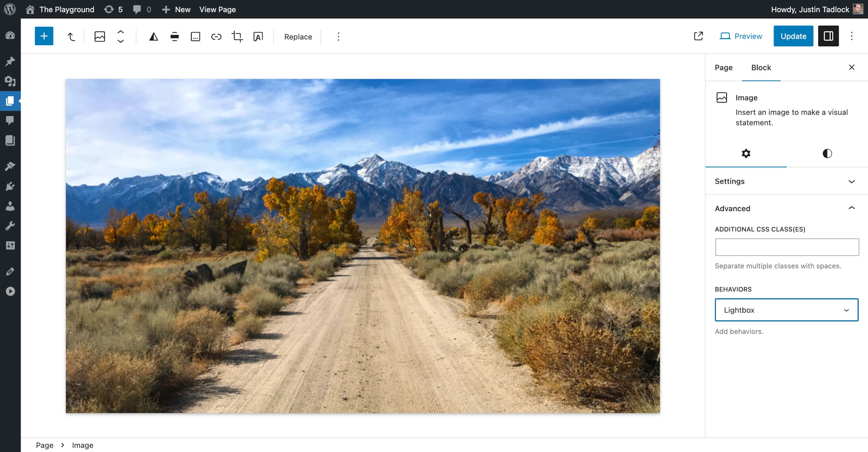
Task: Open Dashboard from admin sidebar
Action: [x=10, y=35]
